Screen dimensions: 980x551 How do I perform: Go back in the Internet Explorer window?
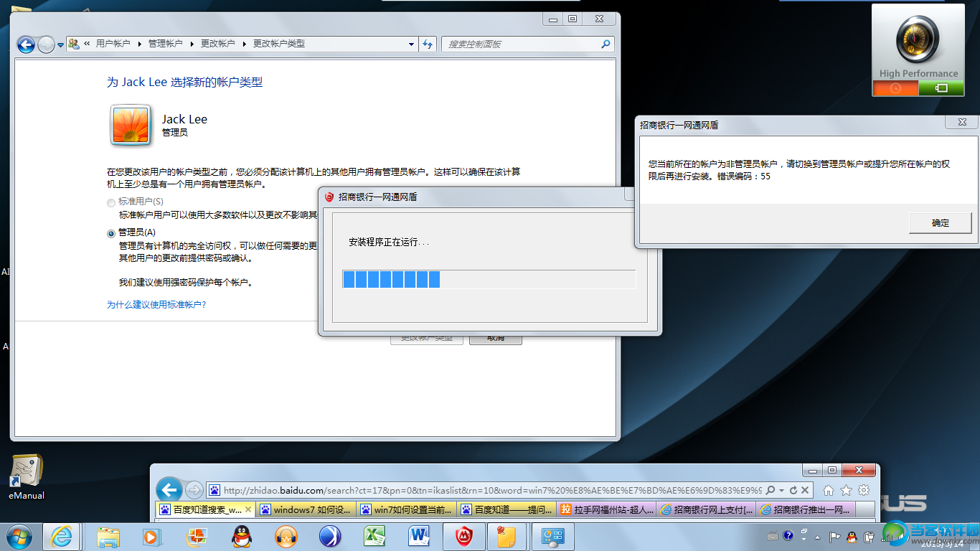[x=169, y=490]
